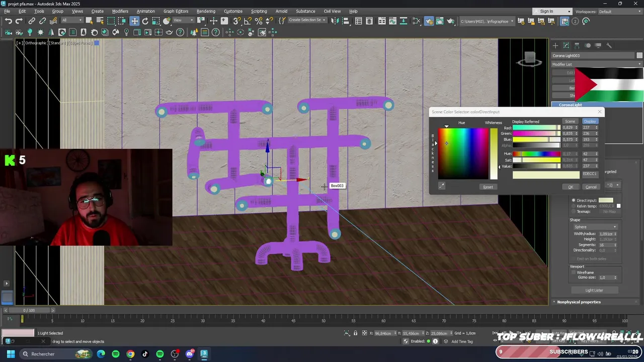Toggle the Angle Snap icon
The image size is (644, 362).
pos(248,21)
